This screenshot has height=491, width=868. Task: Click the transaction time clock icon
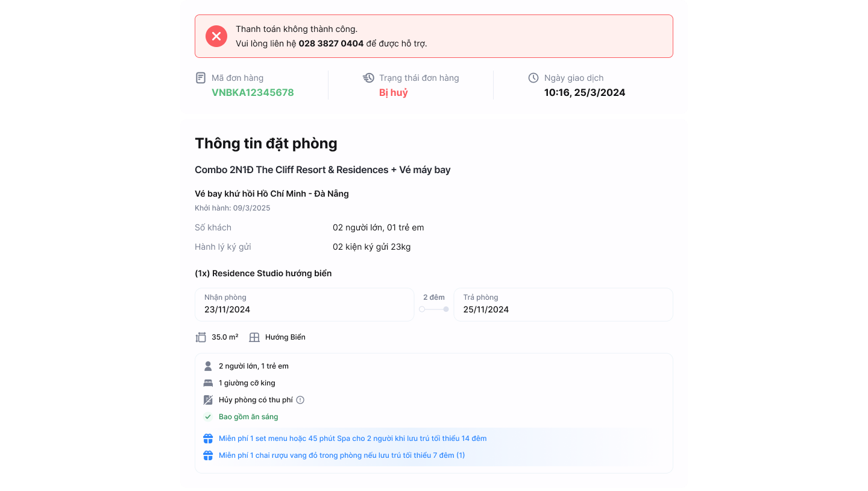(532, 77)
